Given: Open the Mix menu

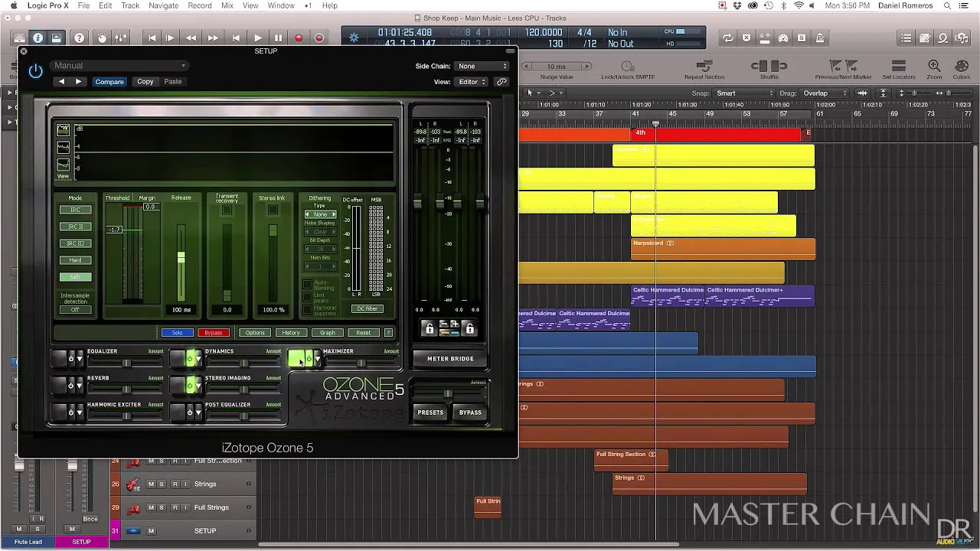Looking at the screenshot, I should coord(227,5).
